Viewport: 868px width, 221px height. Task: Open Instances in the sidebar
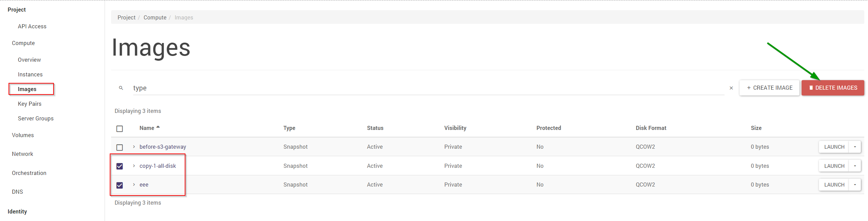tap(30, 74)
